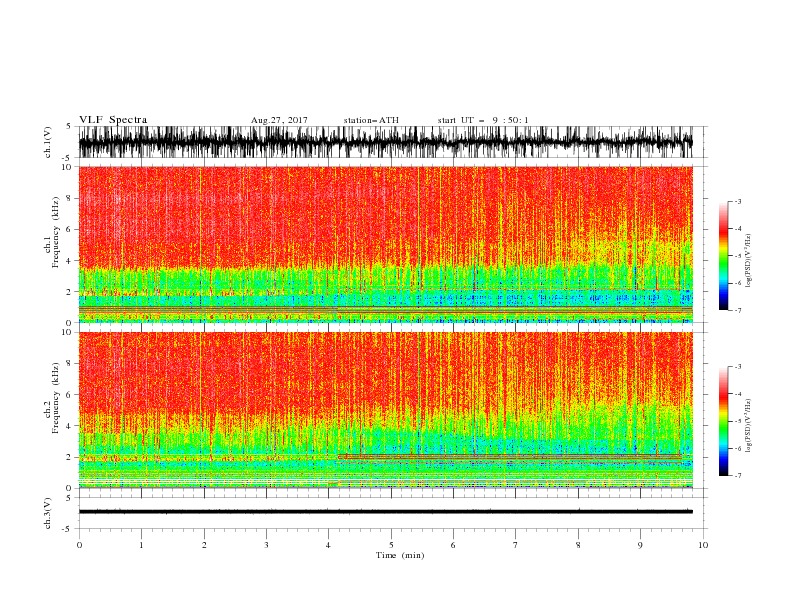
Task: Click the "station=ATH" label
Action: (371, 120)
